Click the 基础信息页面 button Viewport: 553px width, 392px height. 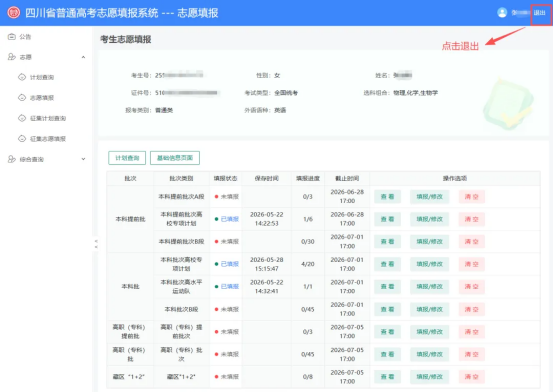pyautogui.click(x=175, y=158)
